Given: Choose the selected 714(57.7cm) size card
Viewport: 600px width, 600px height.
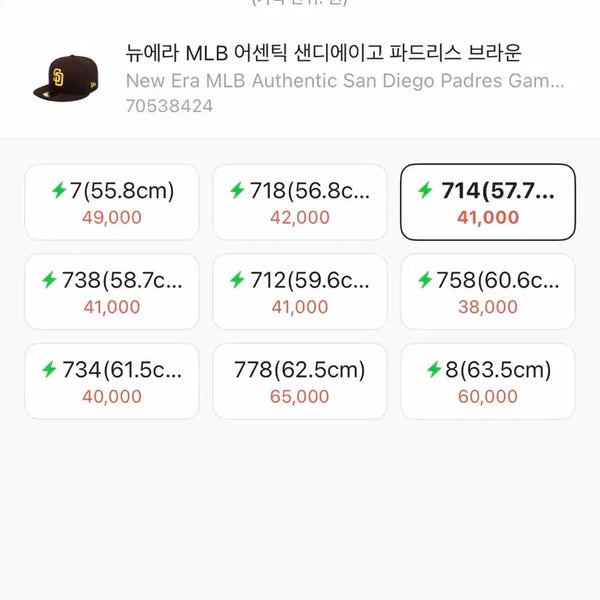Looking at the screenshot, I should pyautogui.click(x=488, y=202).
